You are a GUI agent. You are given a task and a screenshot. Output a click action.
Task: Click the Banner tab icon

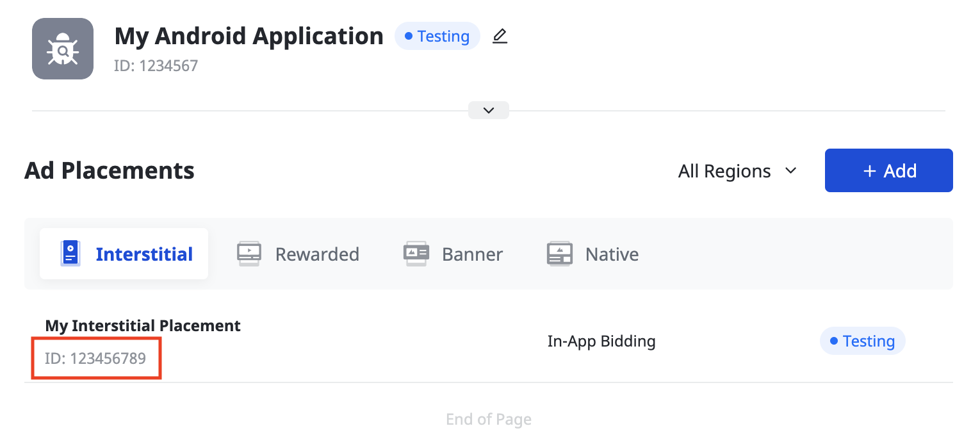pyautogui.click(x=416, y=254)
